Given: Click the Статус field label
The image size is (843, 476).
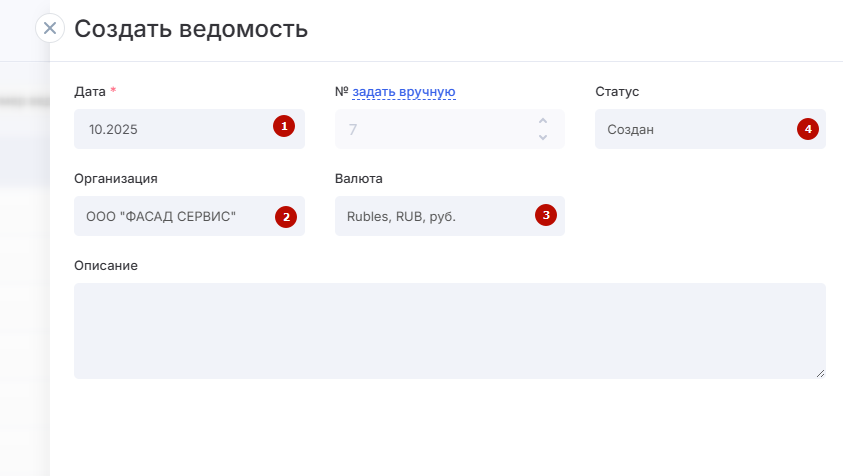Looking at the screenshot, I should tap(617, 92).
